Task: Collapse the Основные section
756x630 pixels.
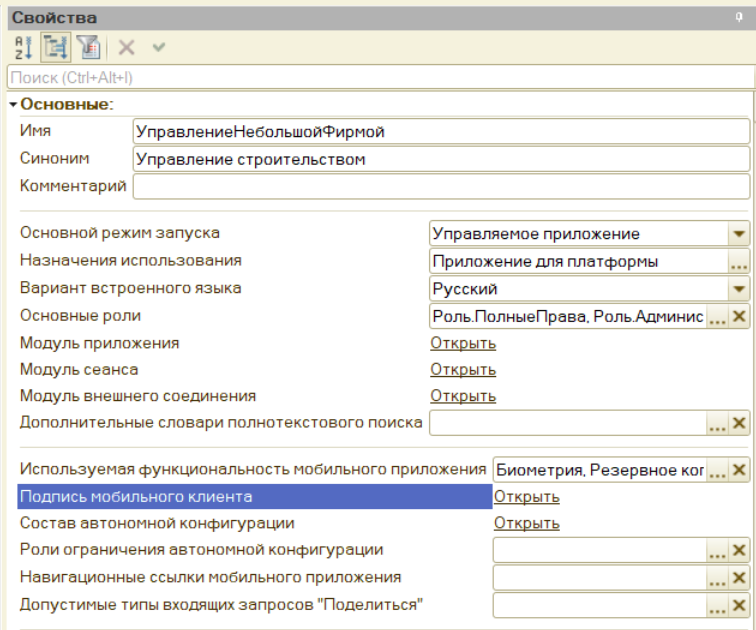Action: [x=12, y=104]
